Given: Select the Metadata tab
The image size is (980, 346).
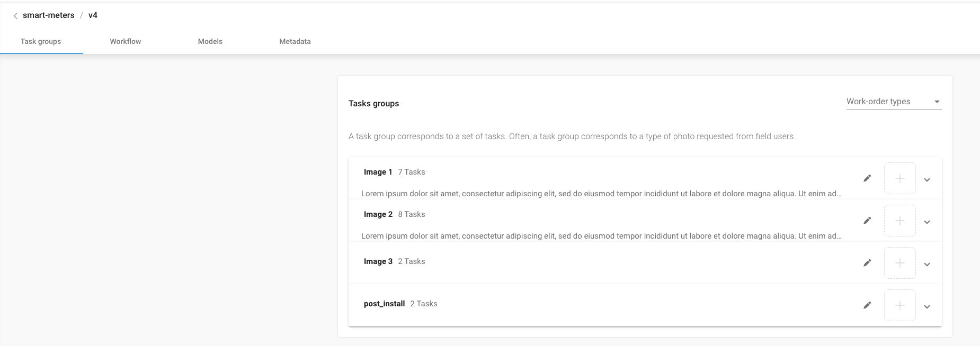Looking at the screenshot, I should [295, 41].
